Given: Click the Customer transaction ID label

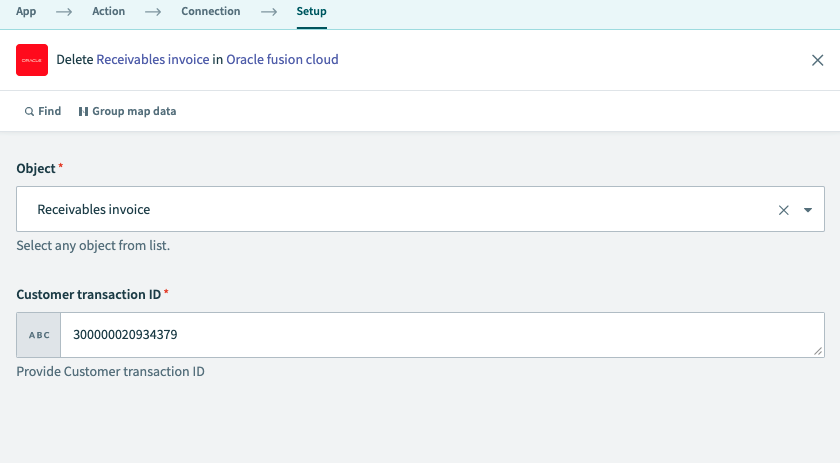Looking at the screenshot, I should [x=89, y=294].
